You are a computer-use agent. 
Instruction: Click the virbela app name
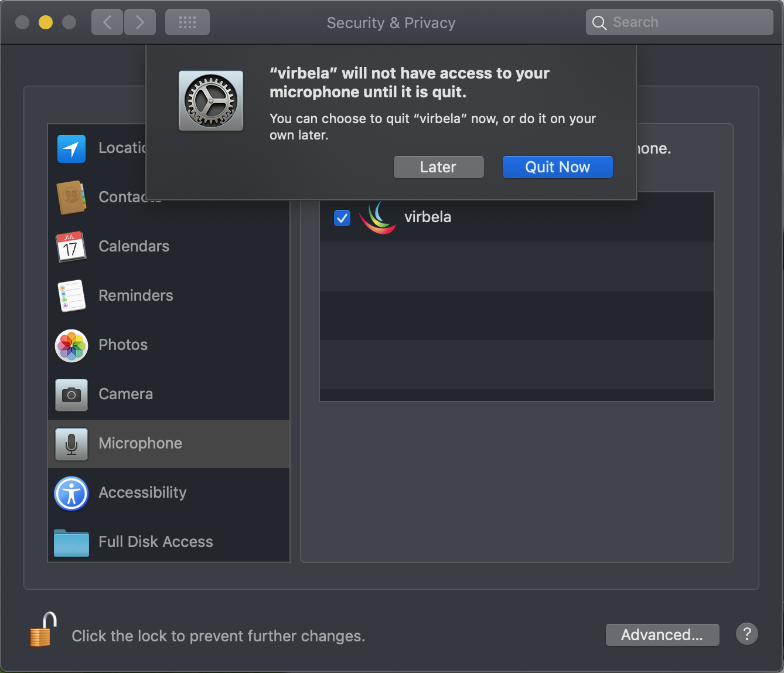428,217
